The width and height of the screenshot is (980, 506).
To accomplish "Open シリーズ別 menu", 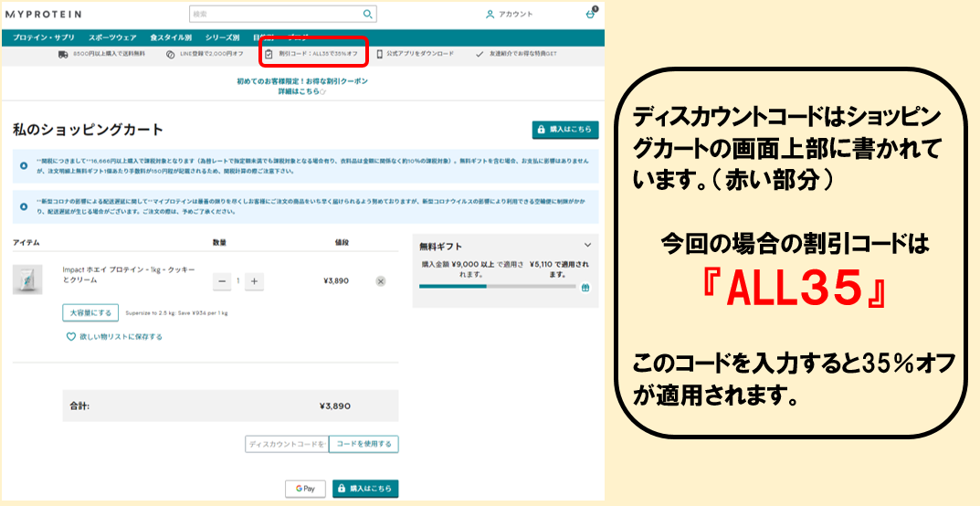I will coord(222,37).
